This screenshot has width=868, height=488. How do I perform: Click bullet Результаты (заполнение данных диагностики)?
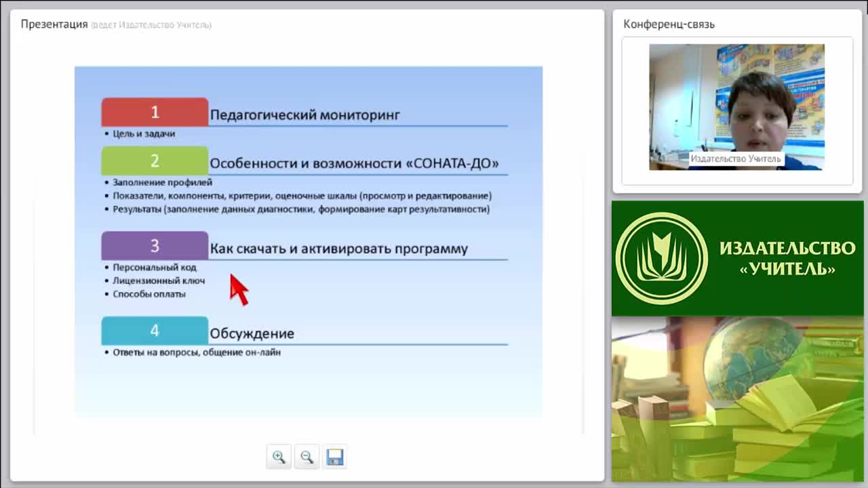point(301,209)
